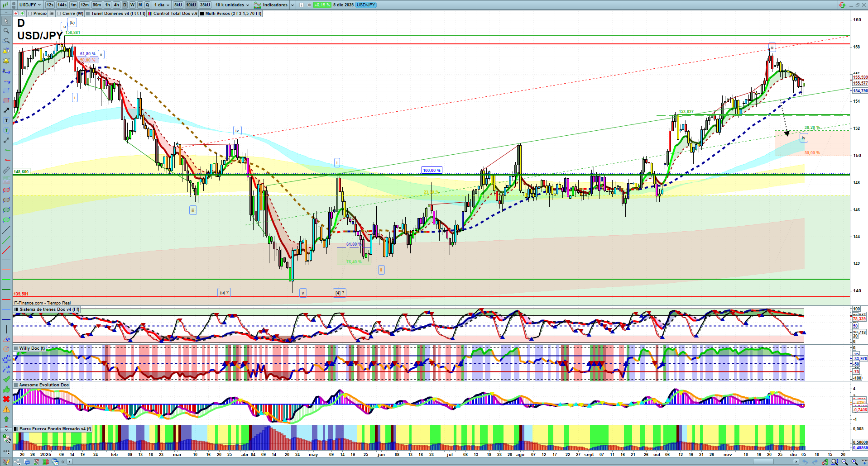
Task: Toggle the Precio checkbox
Action: 30,14
